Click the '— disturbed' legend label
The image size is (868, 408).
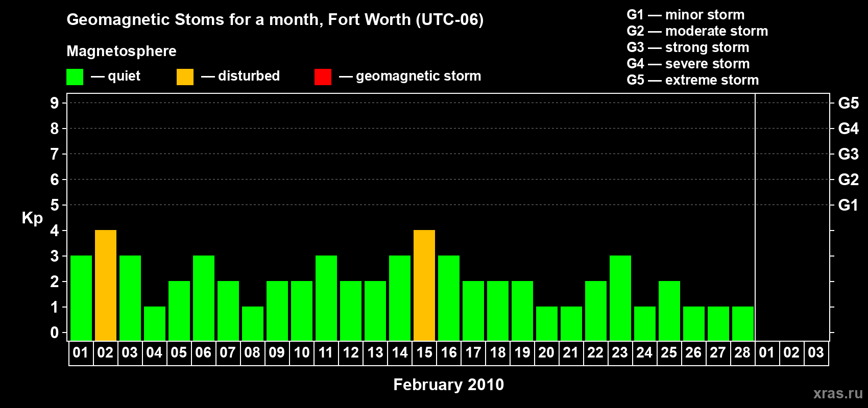(x=240, y=76)
